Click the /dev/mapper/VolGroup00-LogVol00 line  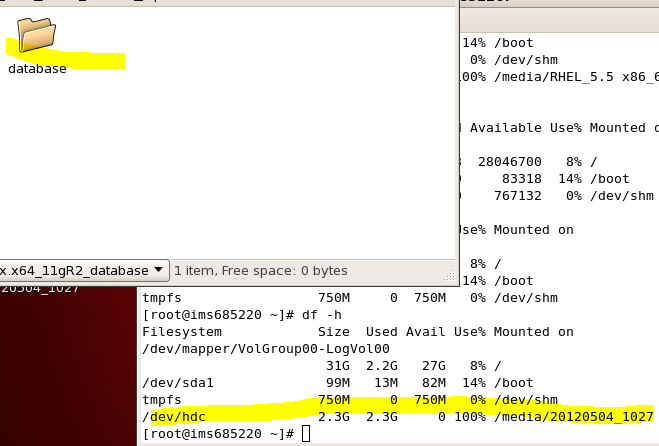(x=266, y=349)
